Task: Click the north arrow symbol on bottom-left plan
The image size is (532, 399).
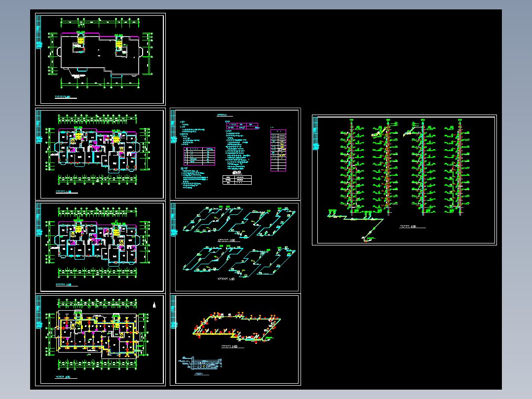Action: click(x=154, y=305)
